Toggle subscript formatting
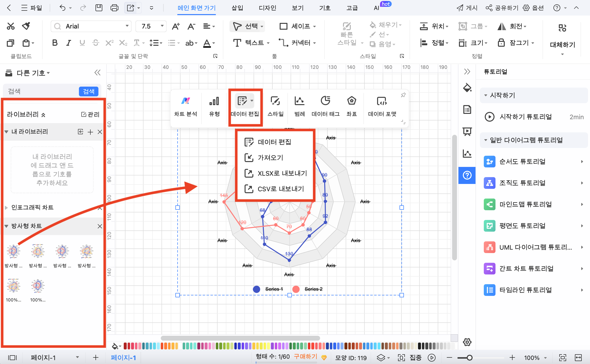Viewport: 590px width, 364px height. click(123, 43)
